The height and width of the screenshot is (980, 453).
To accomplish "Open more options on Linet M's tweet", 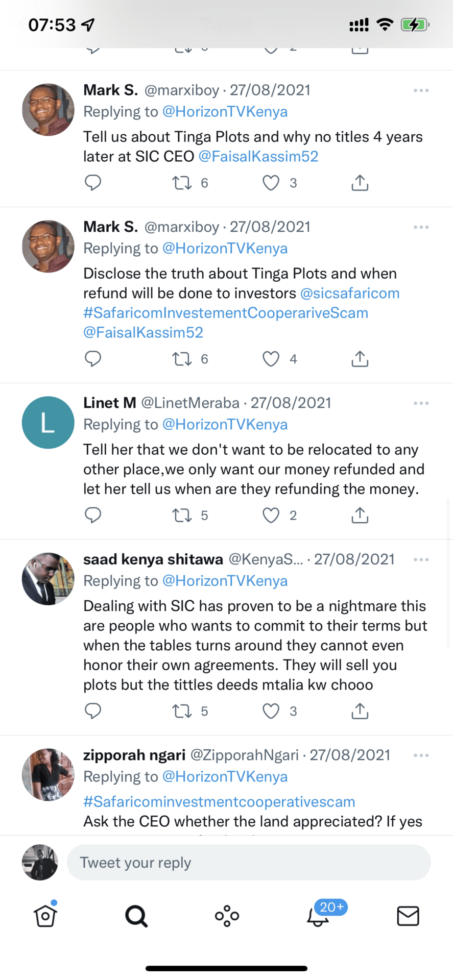I will (421, 403).
